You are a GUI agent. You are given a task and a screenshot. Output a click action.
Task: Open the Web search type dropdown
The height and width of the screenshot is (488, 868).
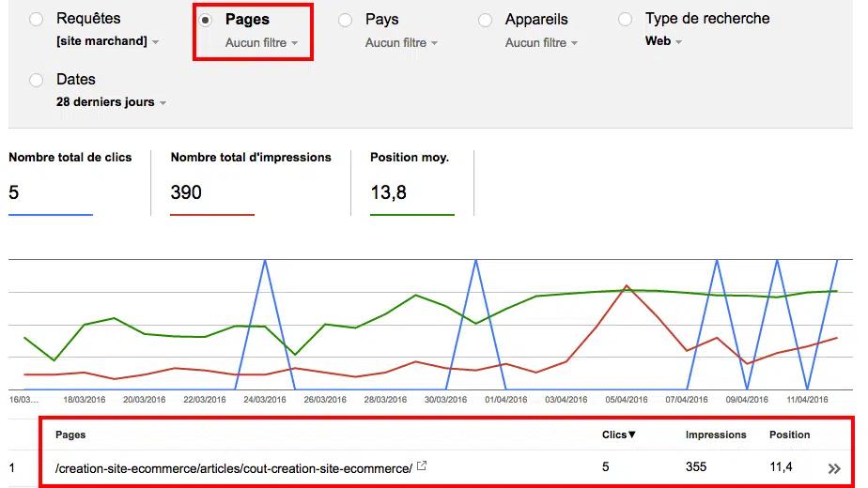(663, 41)
